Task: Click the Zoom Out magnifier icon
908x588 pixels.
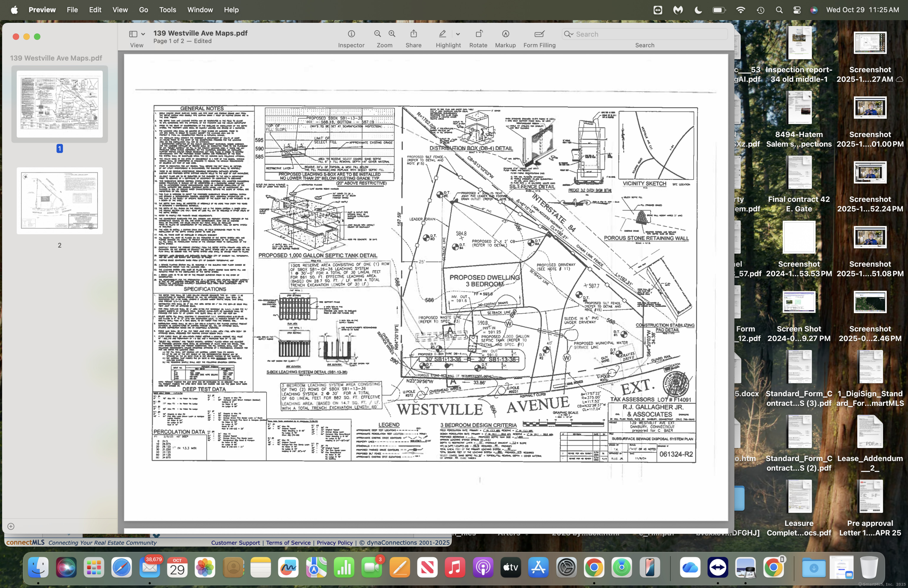Action: [x=377, y=34]
